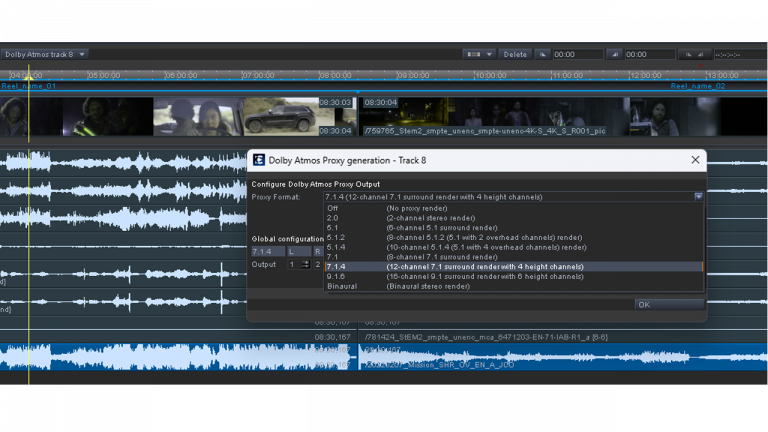Click the Delete button in the toolbar
Viewport: 768px width, 432px height.
515,54
